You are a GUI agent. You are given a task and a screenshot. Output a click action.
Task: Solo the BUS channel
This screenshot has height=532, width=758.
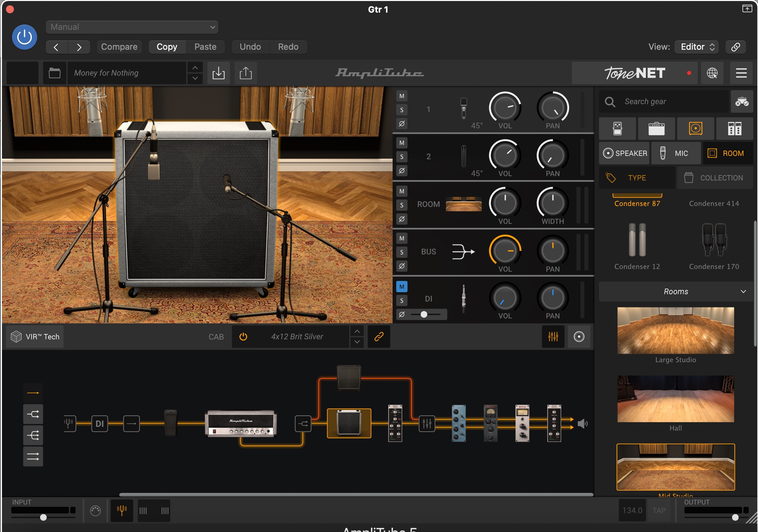click(402, 252)
